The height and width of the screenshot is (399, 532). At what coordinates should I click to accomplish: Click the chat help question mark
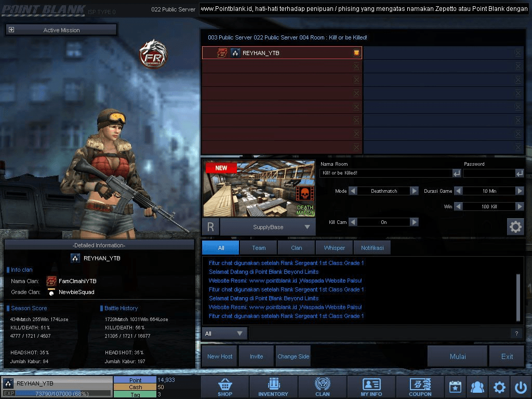tap(516, 334)
